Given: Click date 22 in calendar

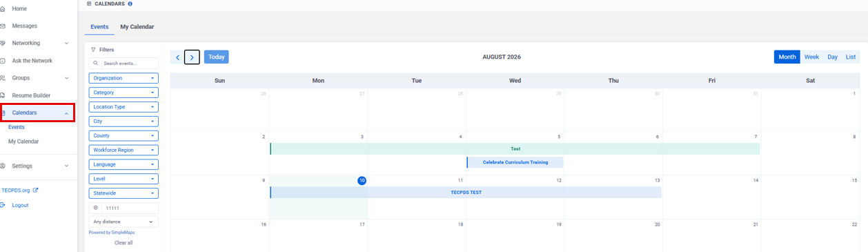Looking at the screenshot, I should coord(854,224).
